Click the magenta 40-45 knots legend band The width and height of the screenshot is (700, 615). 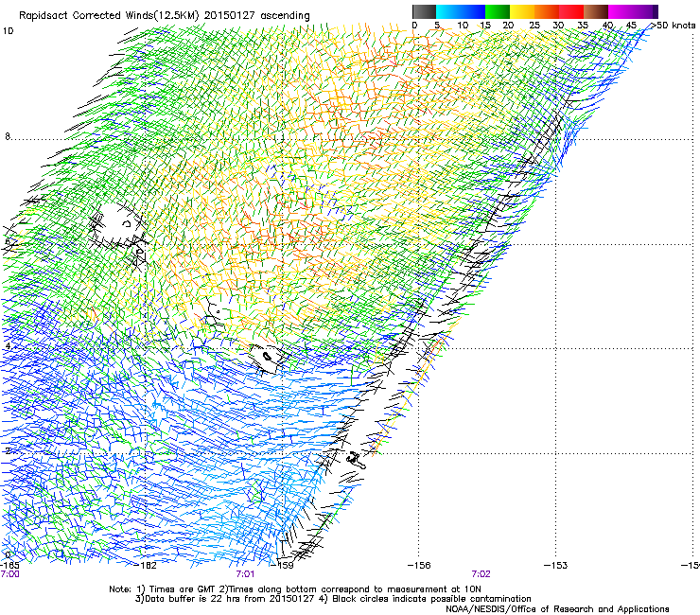point(621,11)
